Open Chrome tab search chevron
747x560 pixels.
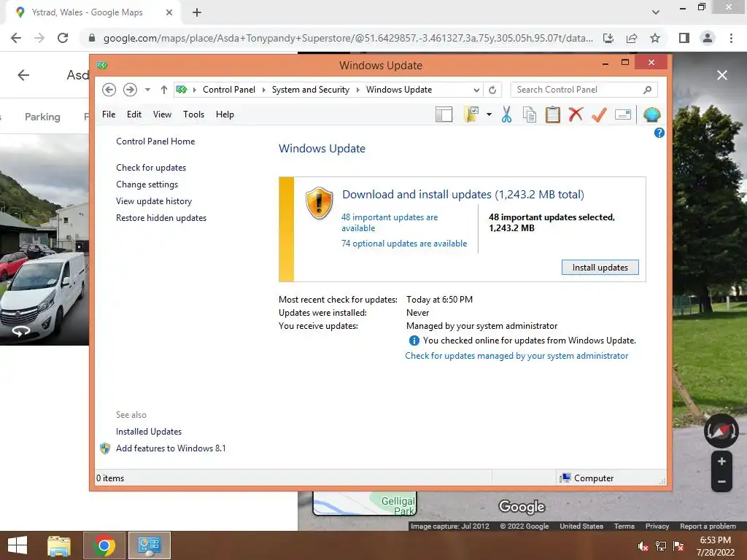point(656,12)
